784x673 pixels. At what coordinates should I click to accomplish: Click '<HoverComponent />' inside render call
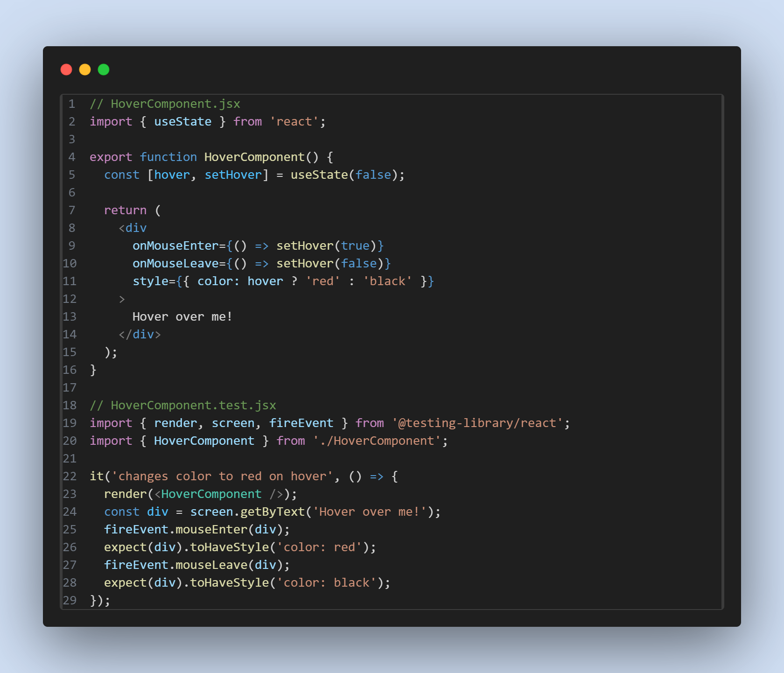pos(219,494)
